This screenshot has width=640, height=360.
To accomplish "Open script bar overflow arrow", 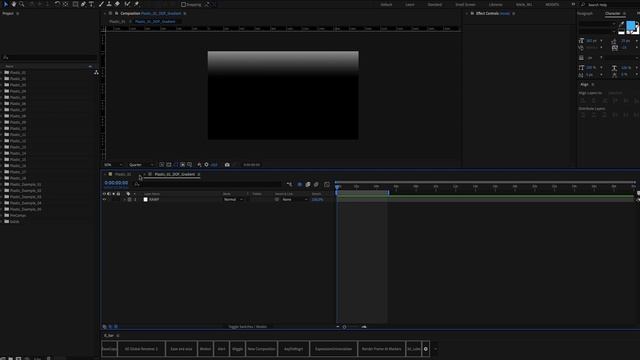I will (x=436, y=349).
